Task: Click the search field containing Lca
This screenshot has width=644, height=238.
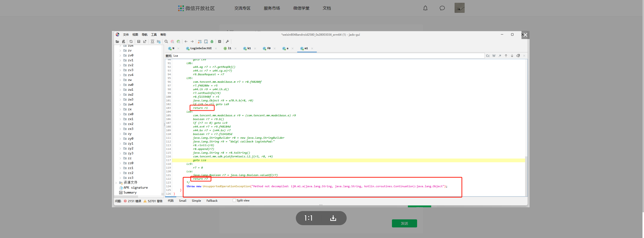Action: (328, 56)
